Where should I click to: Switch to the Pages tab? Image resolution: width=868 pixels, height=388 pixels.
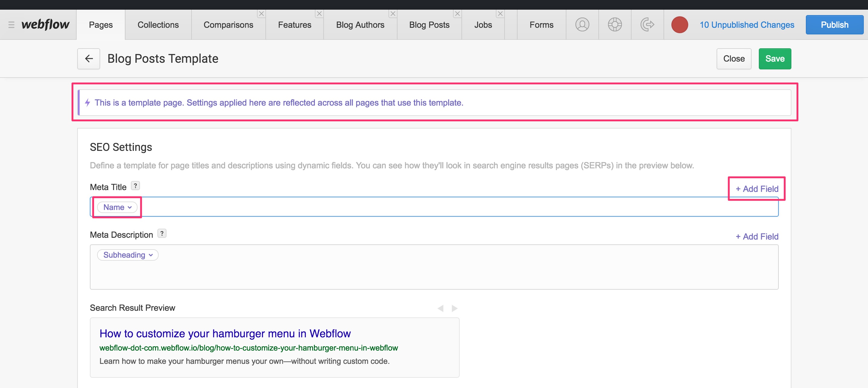101,25
